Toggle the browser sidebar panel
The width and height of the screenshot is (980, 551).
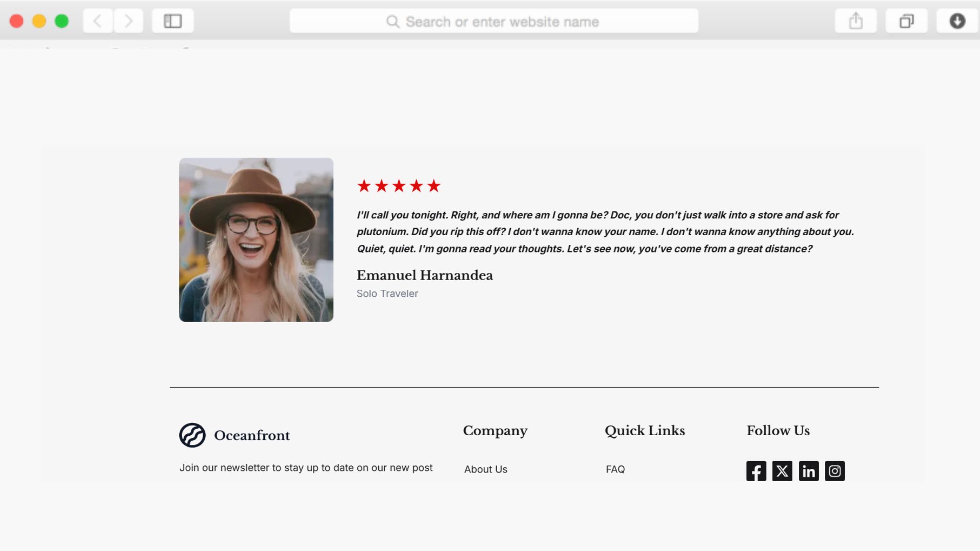[x=173, y=21]
